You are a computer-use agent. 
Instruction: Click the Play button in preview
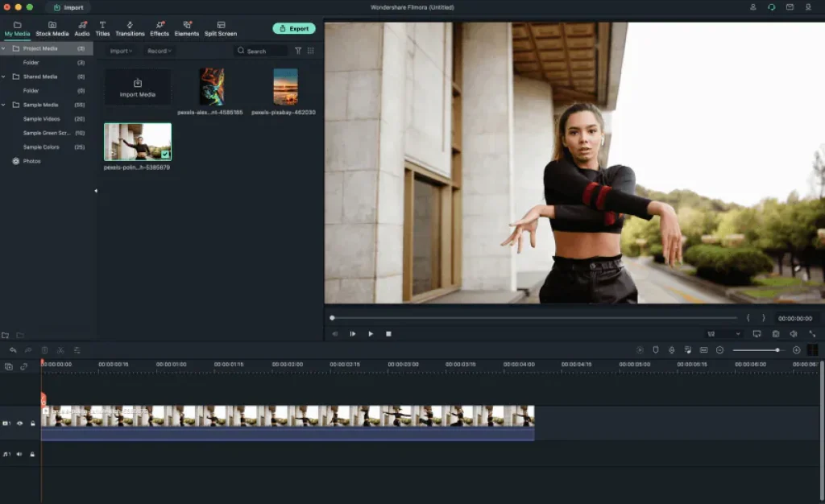[371, 334]
